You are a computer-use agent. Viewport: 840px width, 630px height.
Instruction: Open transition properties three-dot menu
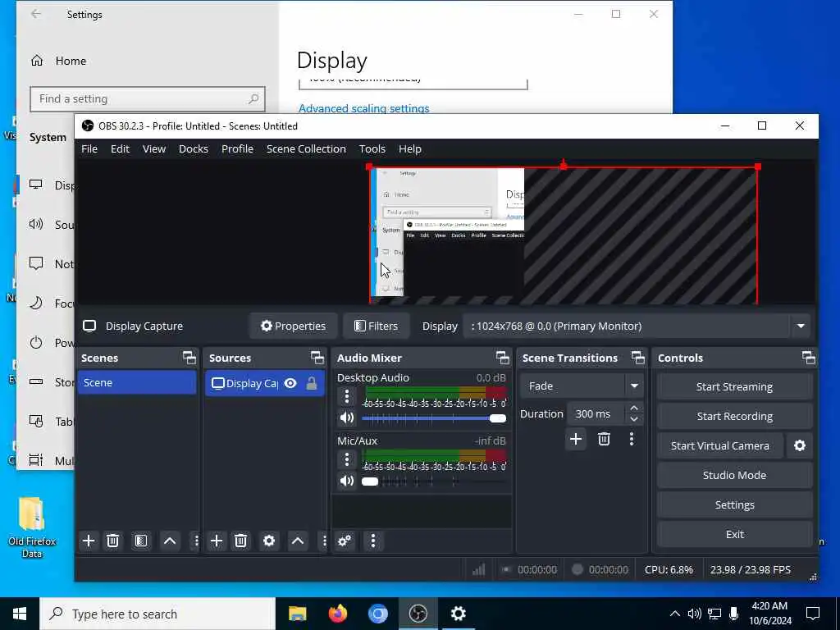click(x=632, y=440)
